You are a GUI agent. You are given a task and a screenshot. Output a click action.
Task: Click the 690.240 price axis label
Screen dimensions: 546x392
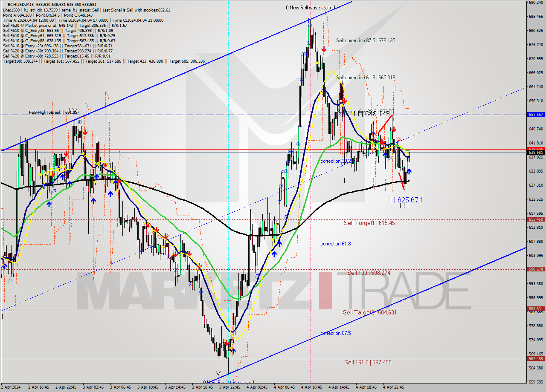pos(536,3)
